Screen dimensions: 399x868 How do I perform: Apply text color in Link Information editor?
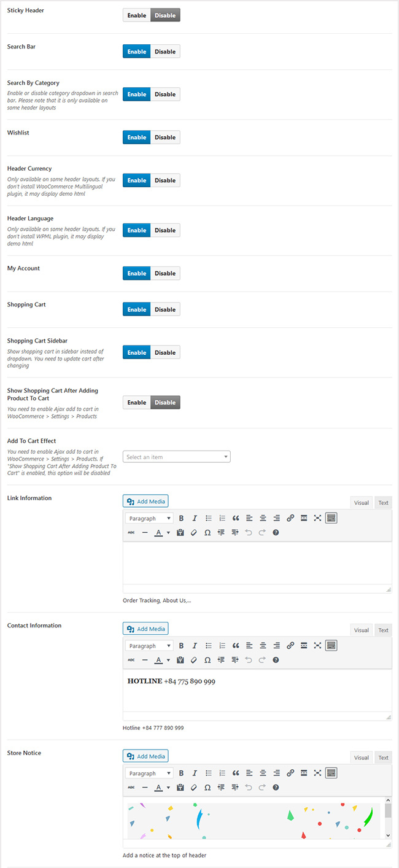click(x=158, y=533)
